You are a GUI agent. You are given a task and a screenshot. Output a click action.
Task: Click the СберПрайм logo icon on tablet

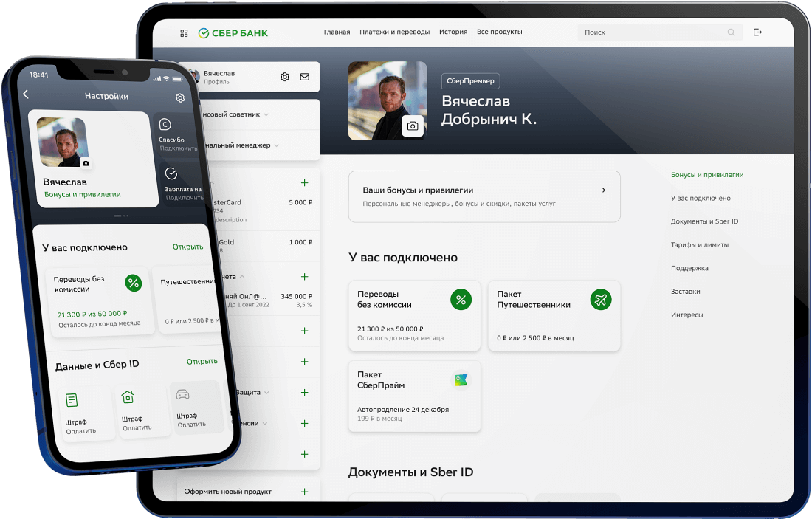[461, 379]
